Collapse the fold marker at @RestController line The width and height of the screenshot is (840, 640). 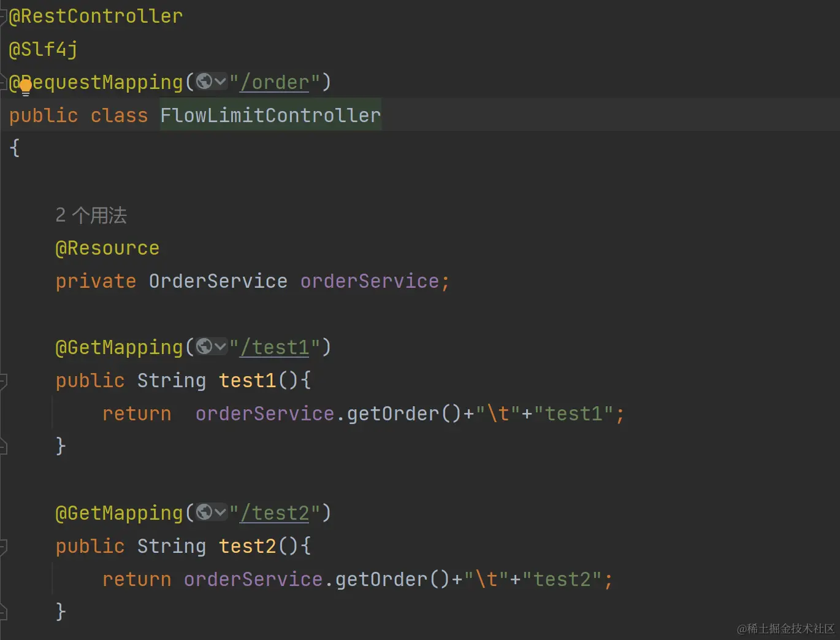click(3, 17)
